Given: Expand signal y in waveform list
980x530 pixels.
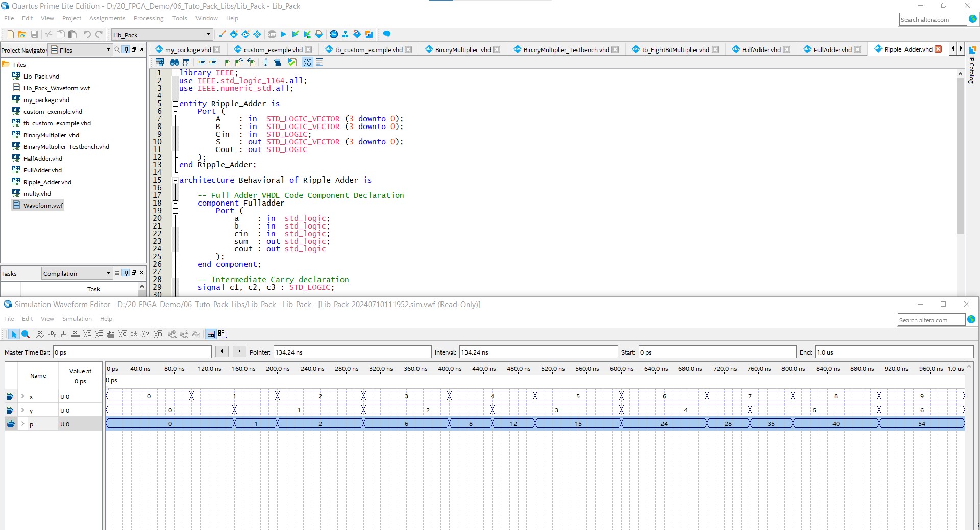Looking at the screenshot, I should [23, 410].
